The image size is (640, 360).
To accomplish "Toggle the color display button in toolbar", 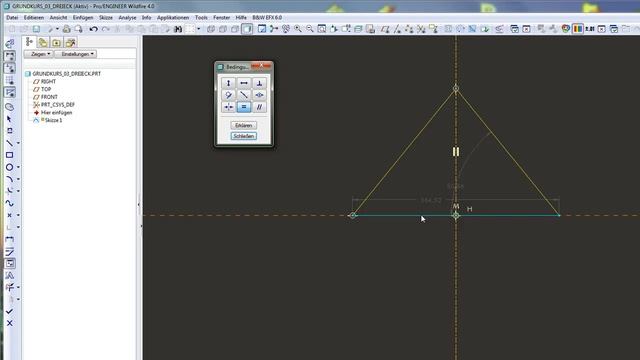I will coord(578,29).
